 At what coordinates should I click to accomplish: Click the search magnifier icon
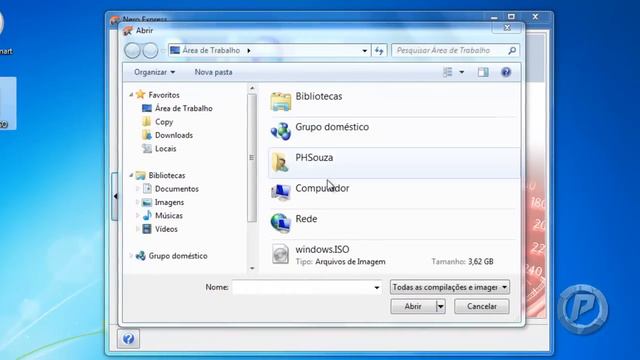pos(512,51)
